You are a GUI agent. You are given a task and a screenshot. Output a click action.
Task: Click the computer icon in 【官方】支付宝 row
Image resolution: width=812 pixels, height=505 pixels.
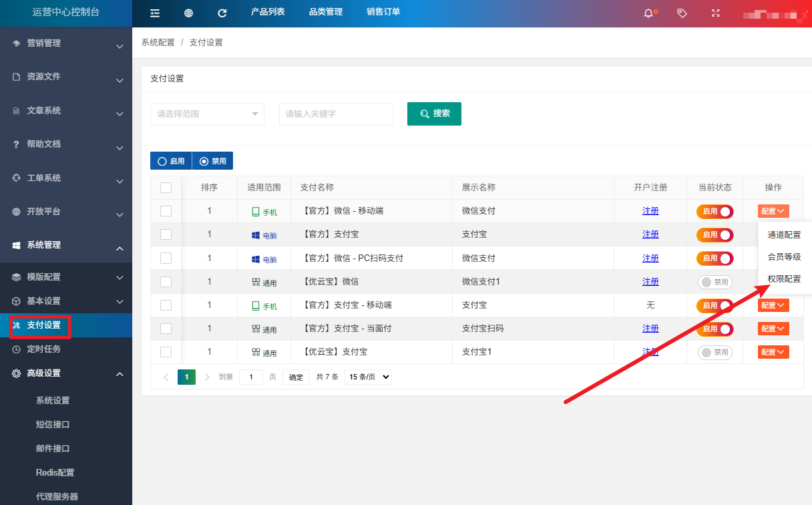[255, 235]
